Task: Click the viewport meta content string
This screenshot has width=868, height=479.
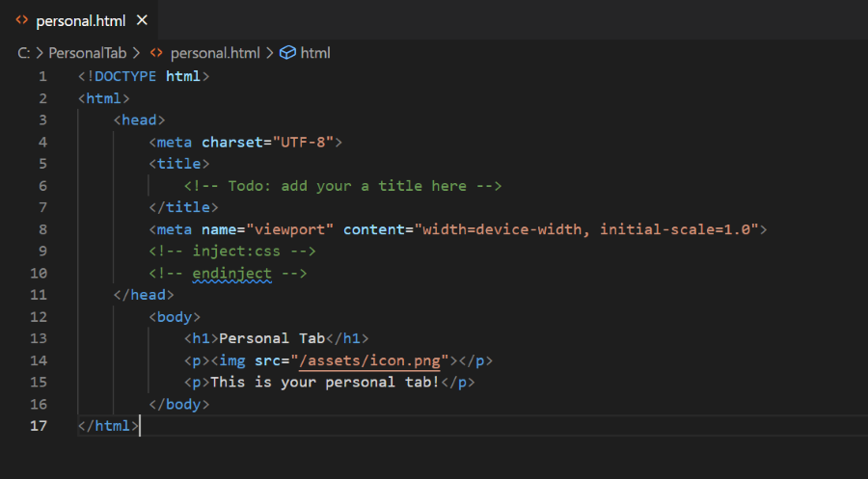Action: [590, 229]
